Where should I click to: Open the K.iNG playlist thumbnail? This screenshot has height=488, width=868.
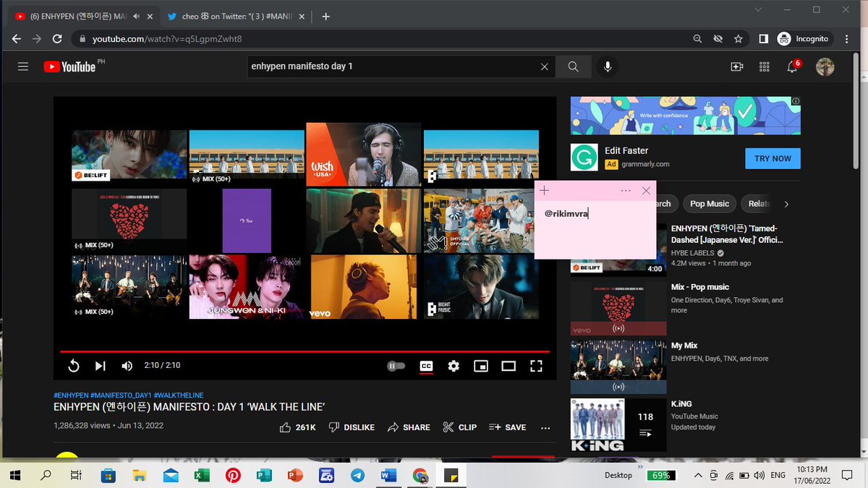(x=618, y=426)
